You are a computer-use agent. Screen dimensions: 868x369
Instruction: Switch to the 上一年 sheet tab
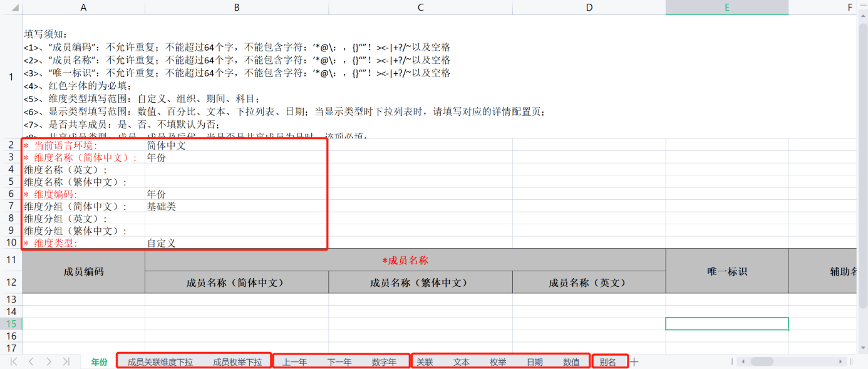[294, 362]
